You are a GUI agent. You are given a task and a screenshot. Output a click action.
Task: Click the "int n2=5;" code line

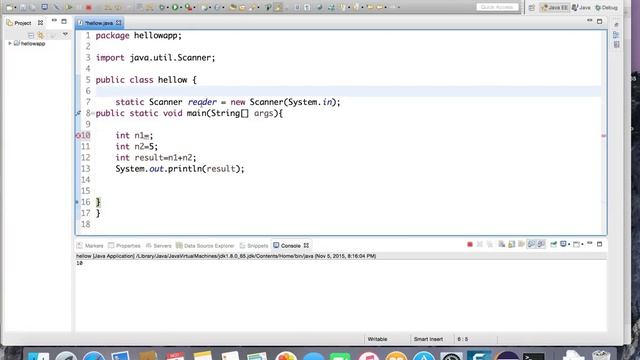[136, 147]
